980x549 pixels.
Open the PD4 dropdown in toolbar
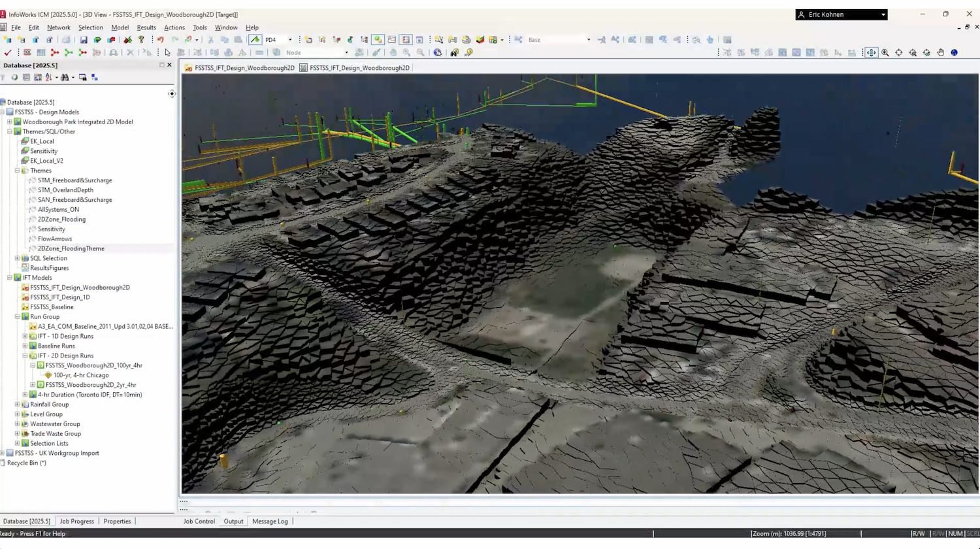click(290, 40)
